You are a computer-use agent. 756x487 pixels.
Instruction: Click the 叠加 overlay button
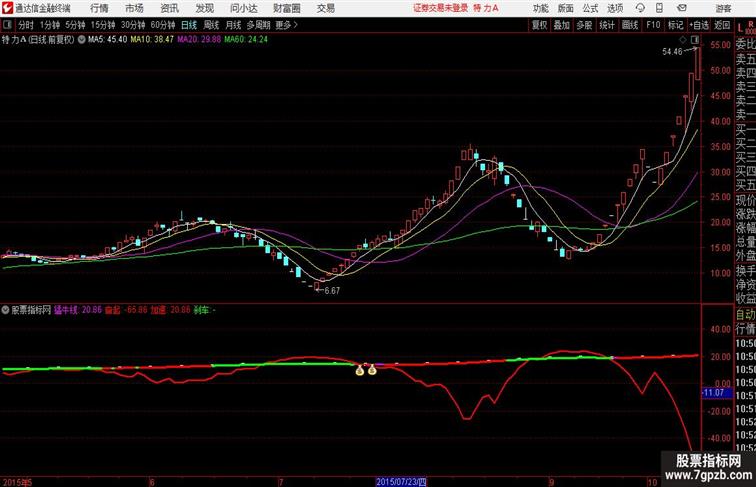pos(562,25)
